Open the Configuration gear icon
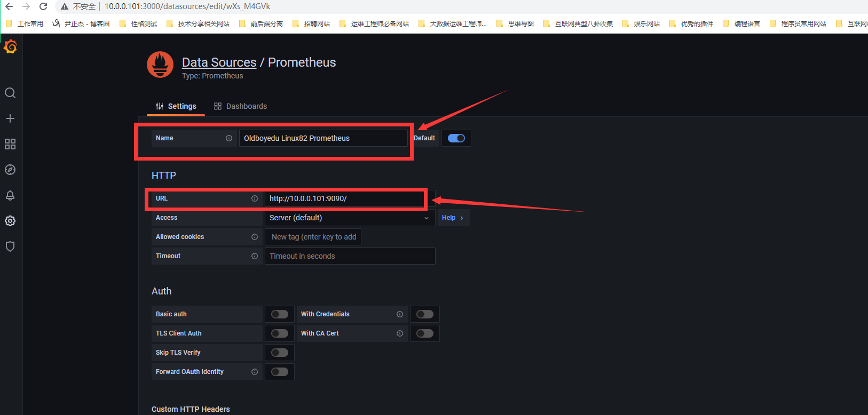This screenshot has height=415, width=868. [10, 221]
